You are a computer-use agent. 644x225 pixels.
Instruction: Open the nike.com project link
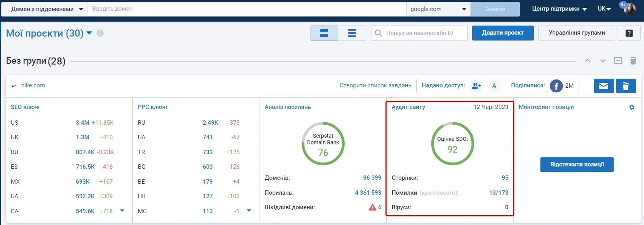coord(33,85)
